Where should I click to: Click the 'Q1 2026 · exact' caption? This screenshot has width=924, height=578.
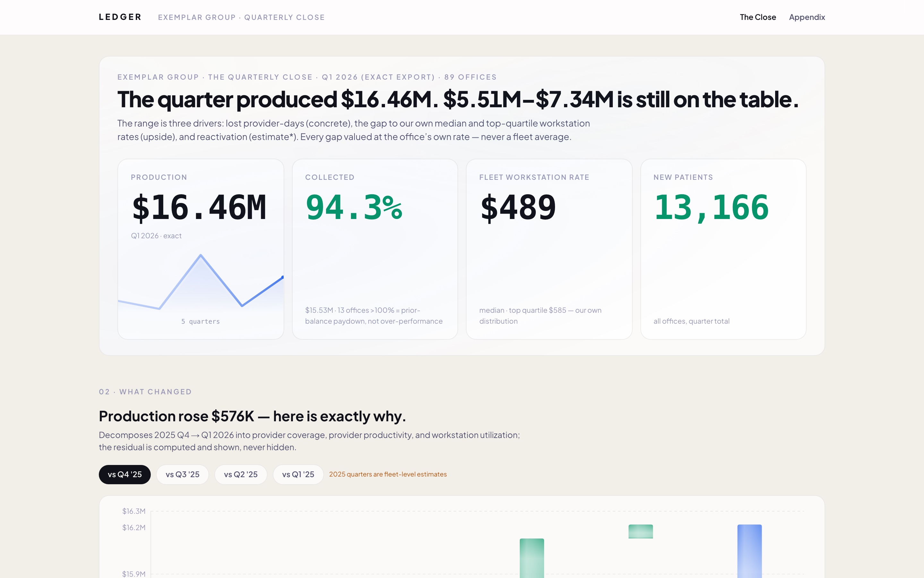[x=156, y=236]
